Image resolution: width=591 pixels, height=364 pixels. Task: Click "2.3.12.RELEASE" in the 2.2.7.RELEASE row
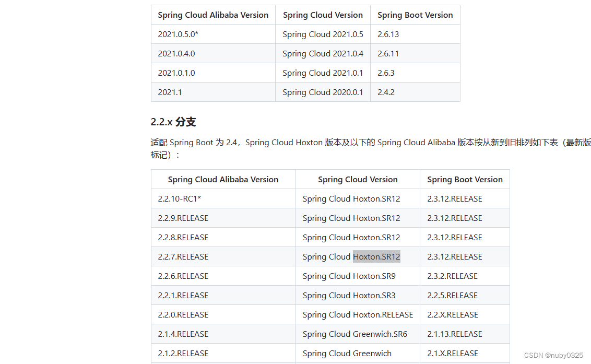[x=455, y=256]
